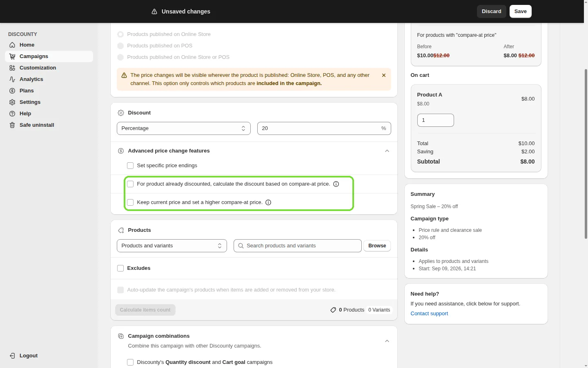Dismiss the price changes warning banner
The image size is (588, 368).
click(384, 75)
